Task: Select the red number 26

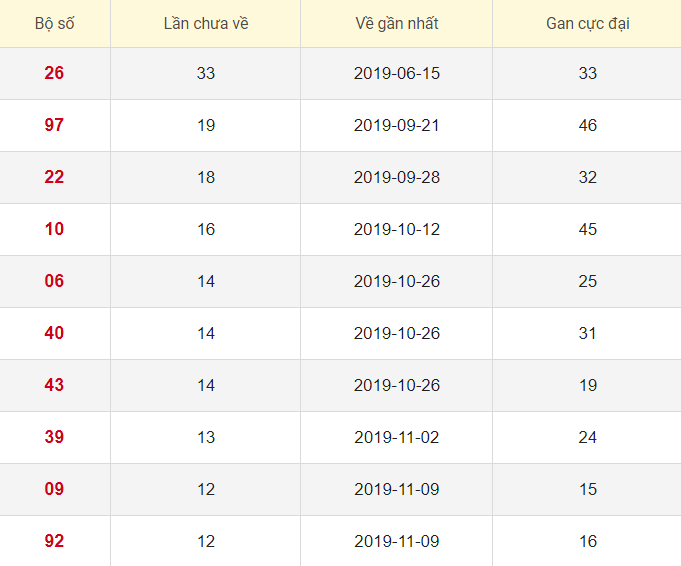Action: pos(54,73)
